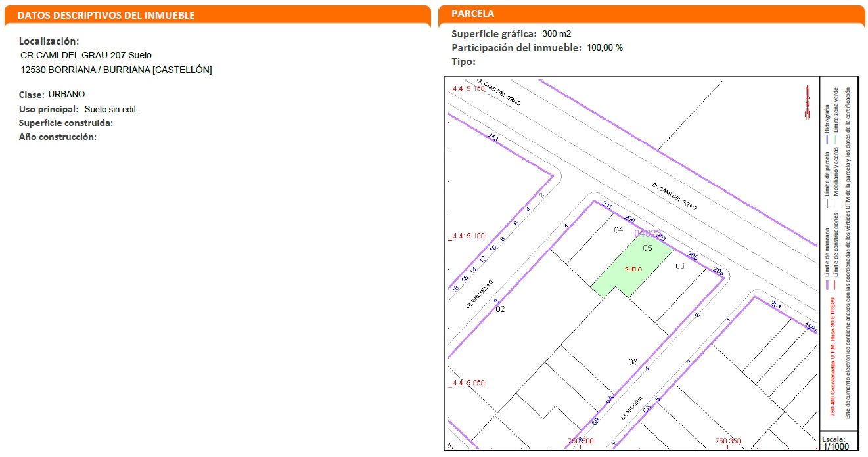Click the '100,00 %' participation value

(x=605, y=47)
